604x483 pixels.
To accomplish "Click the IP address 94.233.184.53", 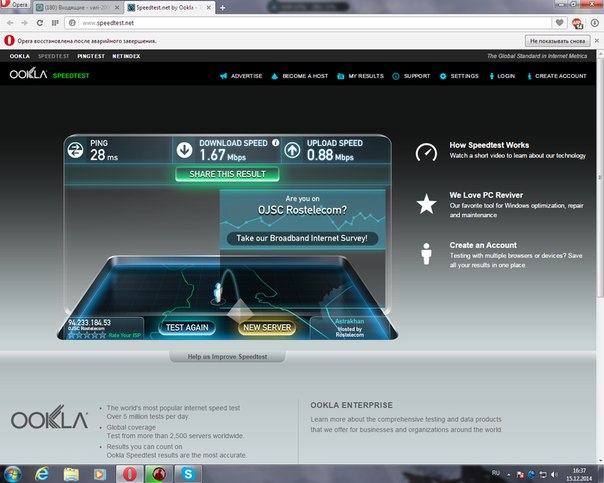I will click(x=89, y=322).
